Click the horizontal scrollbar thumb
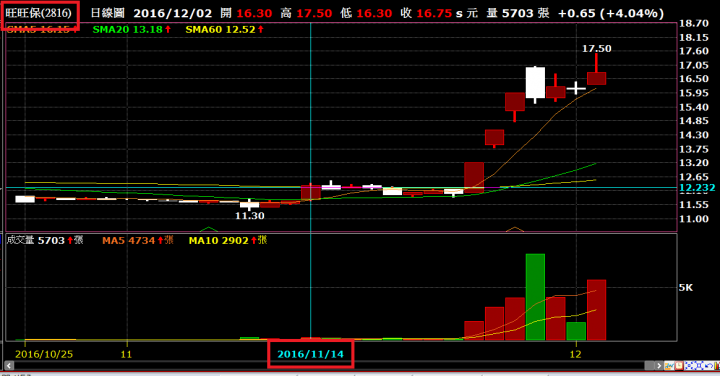Screen dimensions: 720x376 click(649, 365)
